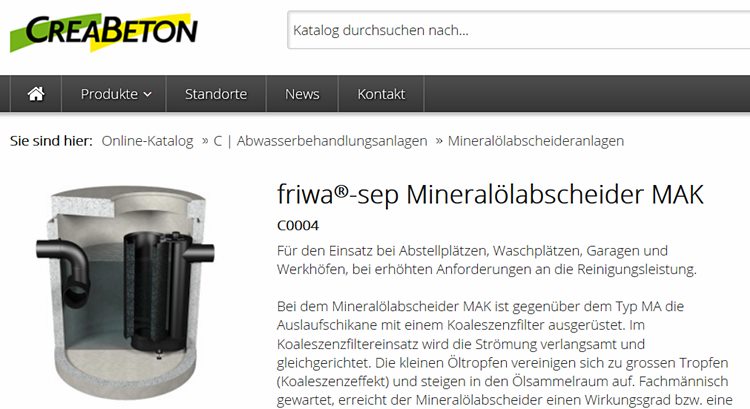The height and width of the screenshot is (409, 750).
Task: Click the home icon in navigation bar
Action: [x=36, y=94]
